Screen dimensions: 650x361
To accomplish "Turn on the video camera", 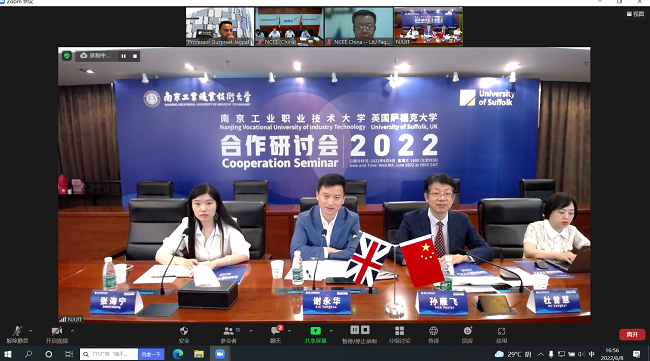I will point(57,334).
